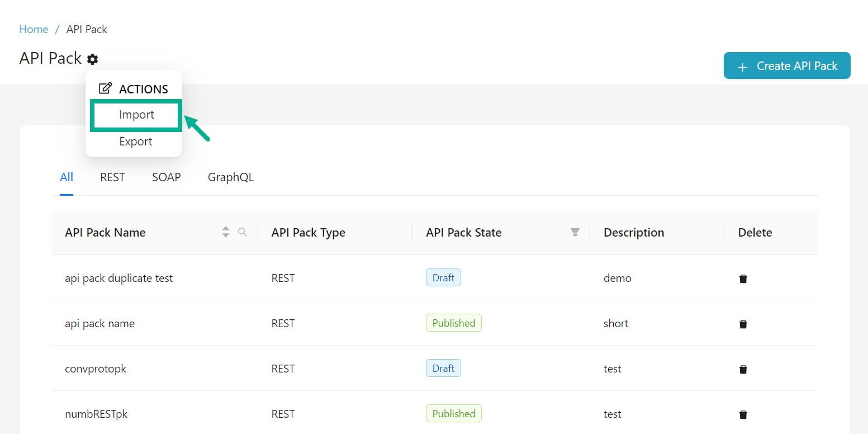The width and height of the screenshot is (868, 434).
Task: Select the All tab
Action: (x=67, y=177)
